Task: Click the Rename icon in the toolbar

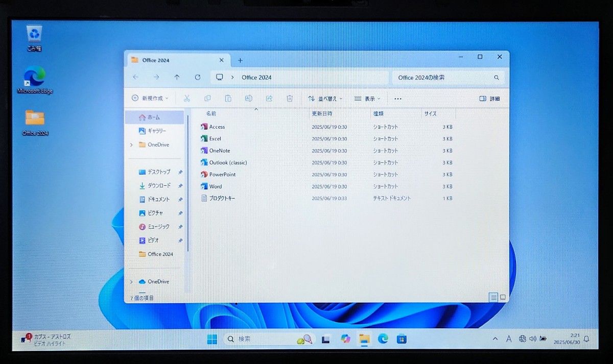Action: [249, 98]
